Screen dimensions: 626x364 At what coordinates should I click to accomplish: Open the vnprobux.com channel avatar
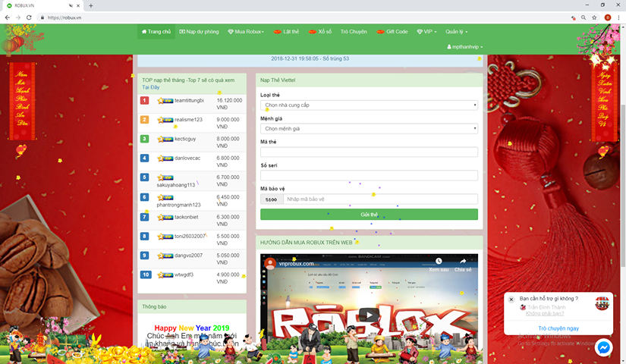point(270,263)
